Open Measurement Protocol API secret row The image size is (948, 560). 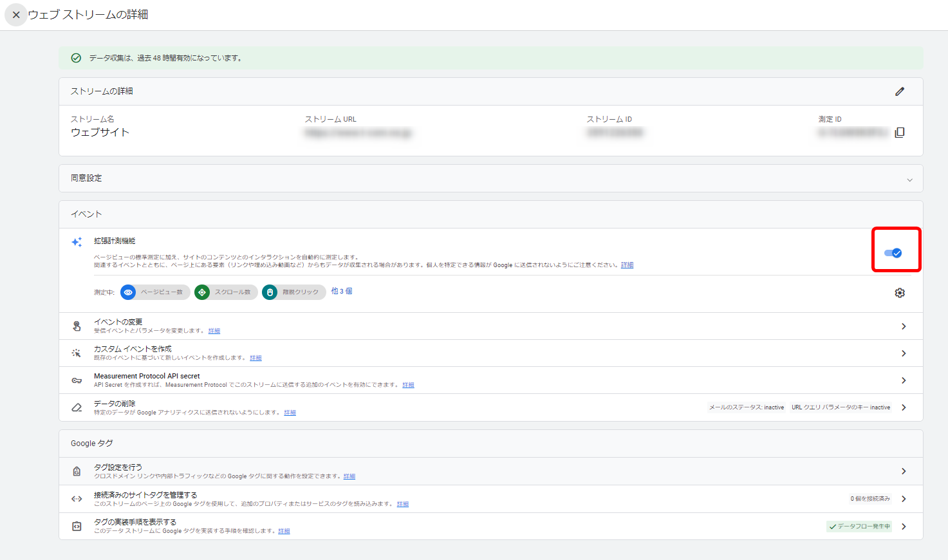point(491,380)
